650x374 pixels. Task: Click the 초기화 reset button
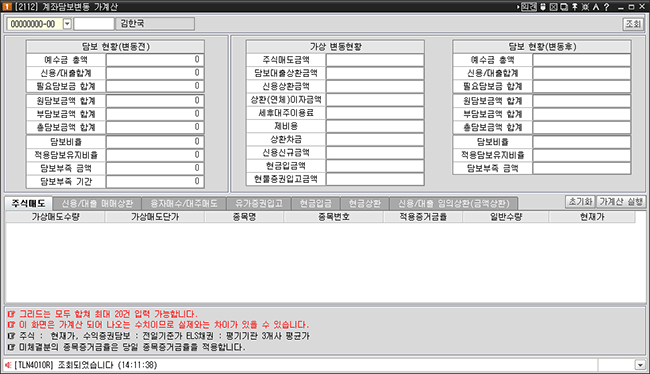click(x=580, y=202)
